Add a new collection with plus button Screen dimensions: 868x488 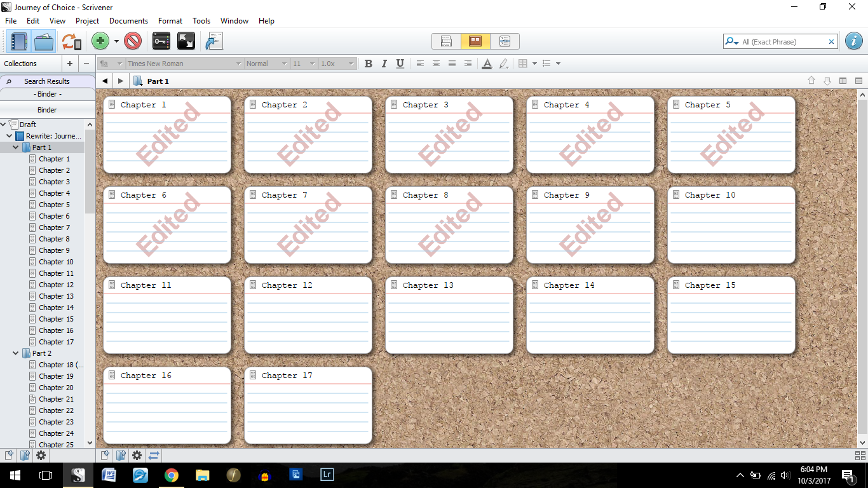[70, 64]
